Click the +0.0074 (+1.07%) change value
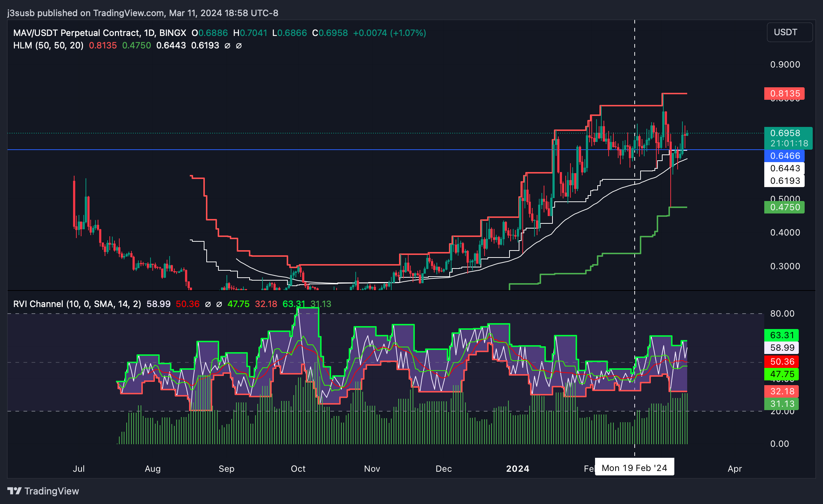The width and height of the screenshot is (823, 504). (x=389, y=33)
